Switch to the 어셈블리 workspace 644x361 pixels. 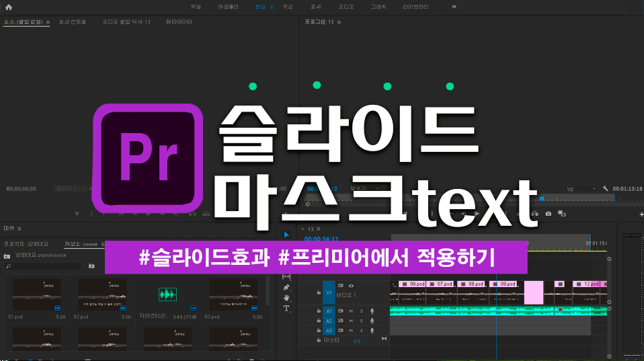coord(228,7)
